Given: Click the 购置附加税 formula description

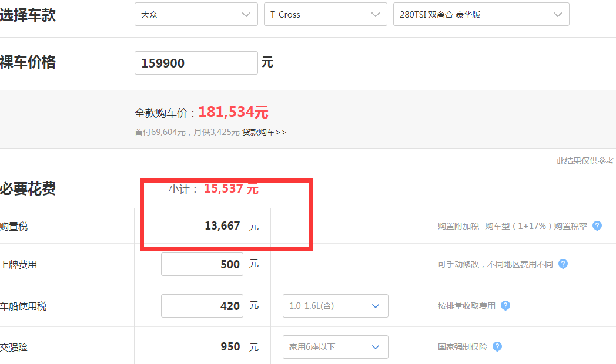Looking at the screenshot, I should pos(513,226).
